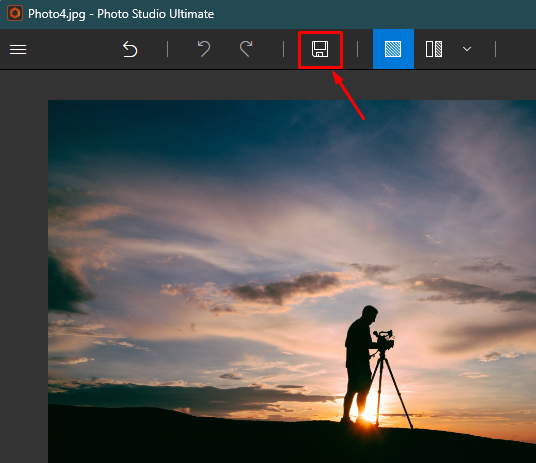Click the red annotation arrow
Viewport: 536px width, 463px height.
tap(348, 96)
